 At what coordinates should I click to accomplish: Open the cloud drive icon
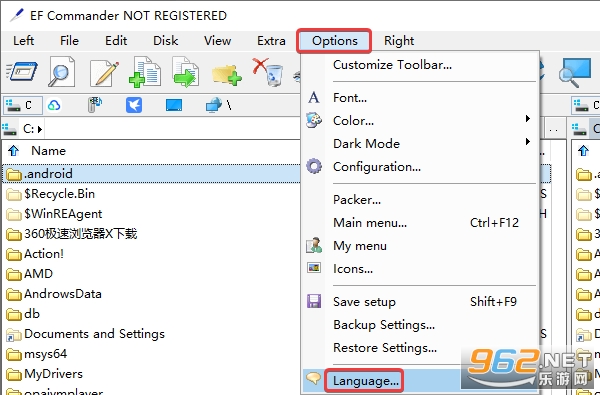[54, 105]
